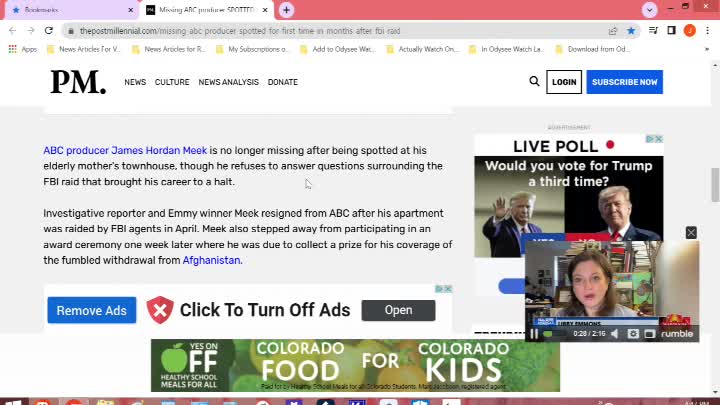Close the Live Poll ad with X
The width and height of the screenshot is (720, 405).
pyautogui.click(x=659, y=139)
